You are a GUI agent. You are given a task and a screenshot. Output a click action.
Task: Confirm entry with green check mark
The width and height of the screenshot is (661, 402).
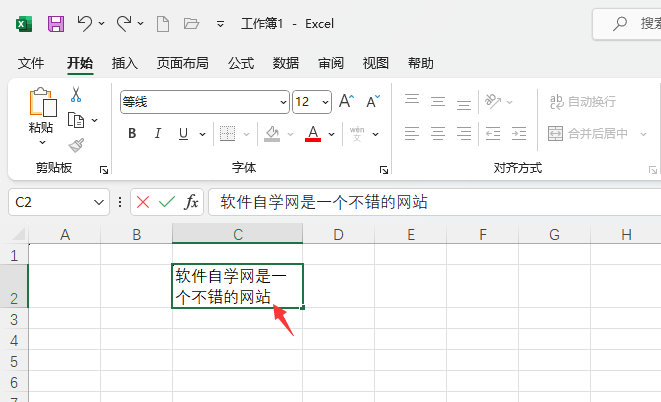(167, 202)
